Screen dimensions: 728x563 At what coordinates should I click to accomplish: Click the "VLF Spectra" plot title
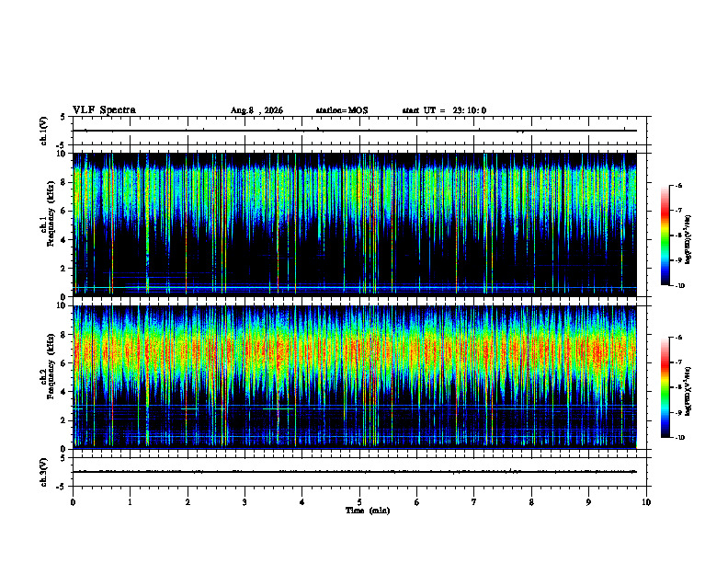click(104, 110)
